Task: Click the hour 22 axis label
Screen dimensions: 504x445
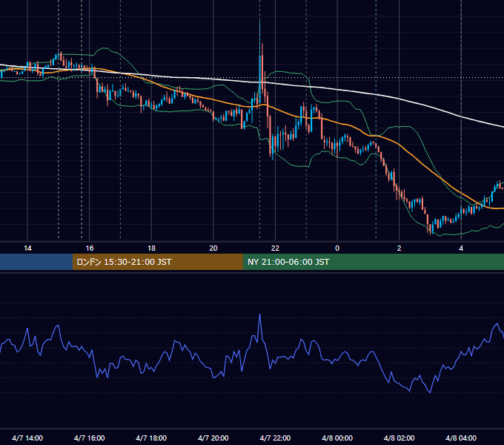Action: pyautogui.click(x=275, y=248)
